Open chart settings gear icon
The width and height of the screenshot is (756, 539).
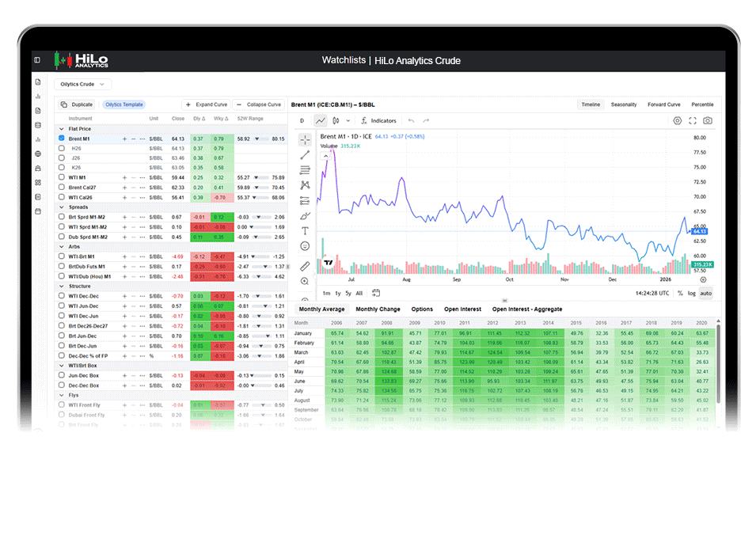click(x=678, y=120)
